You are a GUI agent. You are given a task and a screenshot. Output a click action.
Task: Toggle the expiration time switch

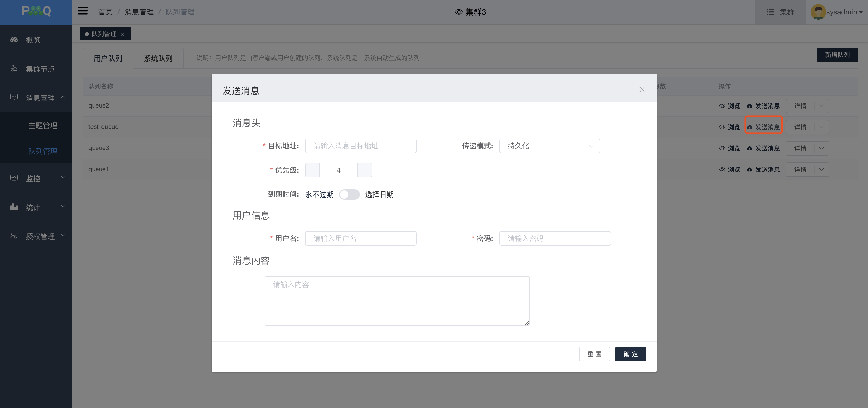349,194
